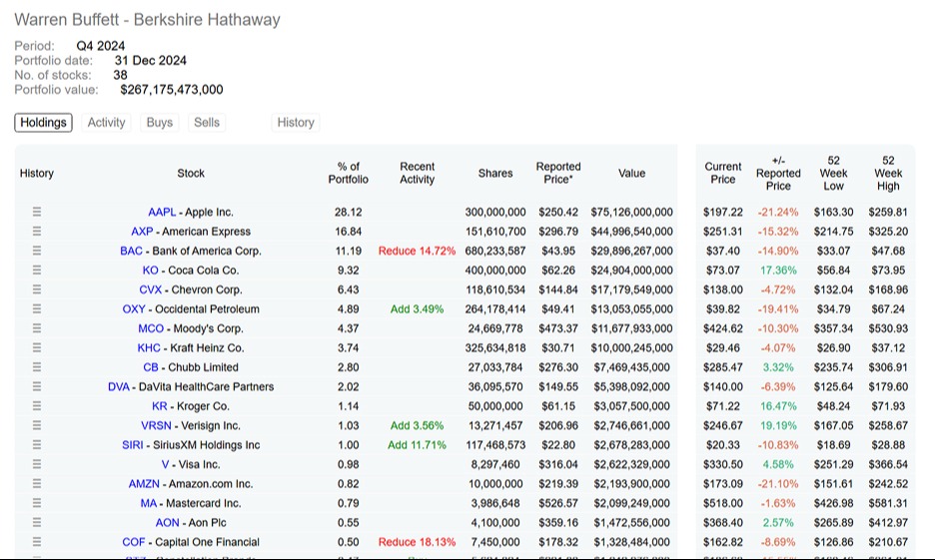This screenshot has width=935, height=560.
Task: Open the DVA ticker link
Action: click(x=119, y=386)
